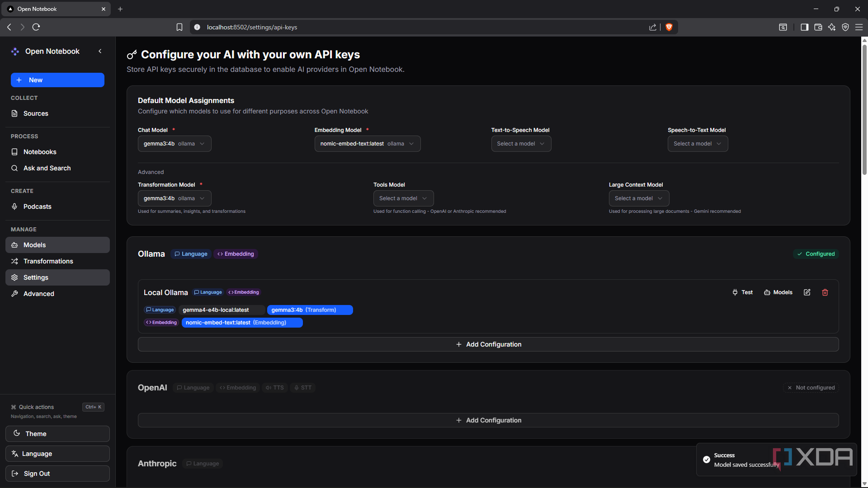Edit the Local Ollama configuration
Viewport: 868px width, 488px height.
pyautogui.click(x=807, y=292)
